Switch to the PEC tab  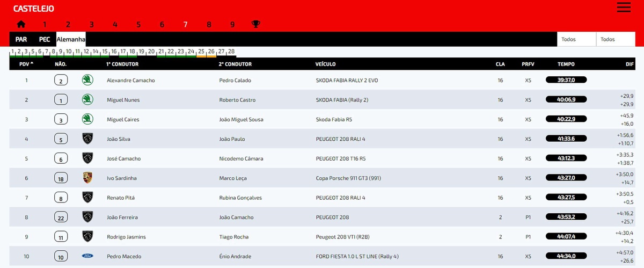pos(45,39)
